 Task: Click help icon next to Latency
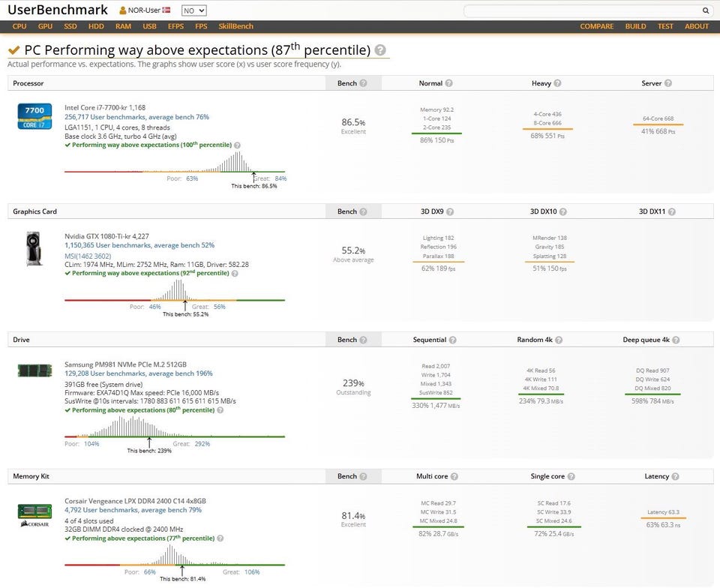pos(675,476)
